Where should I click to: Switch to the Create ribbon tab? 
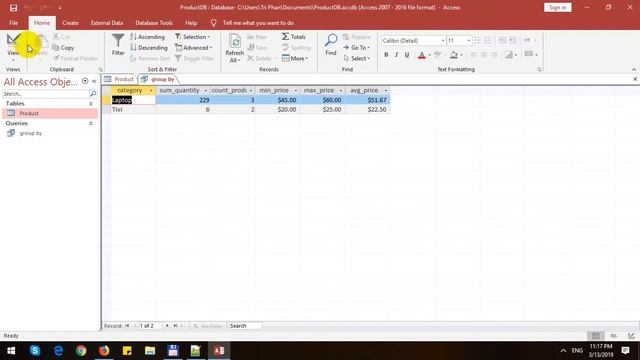[70, 23]
